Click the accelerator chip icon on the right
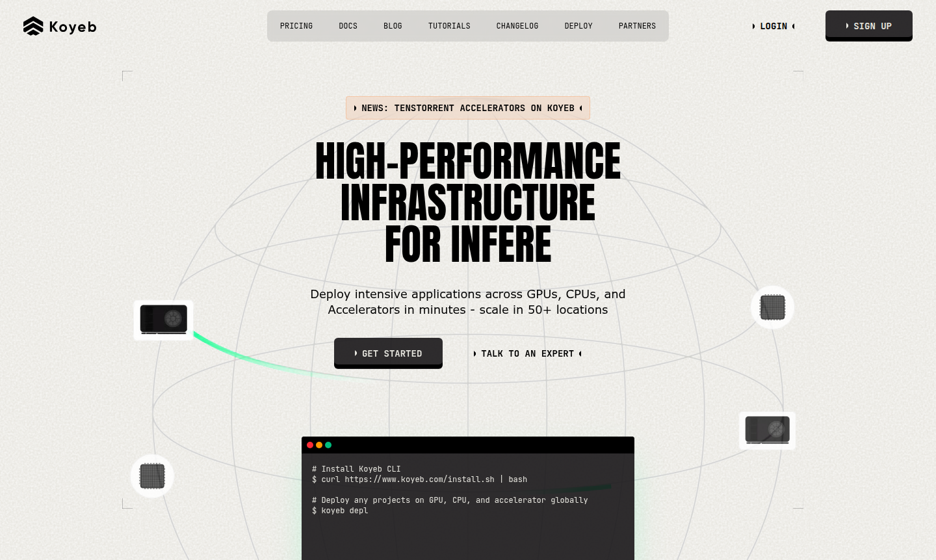936x560 pixels. [x=772, y=307]
